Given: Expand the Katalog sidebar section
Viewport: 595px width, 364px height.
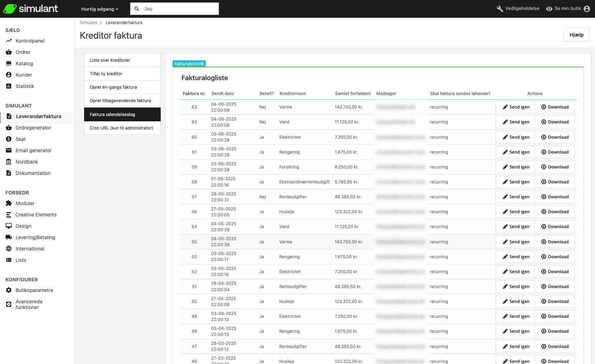Looking at the screenshot, I should tap(24, 64).
